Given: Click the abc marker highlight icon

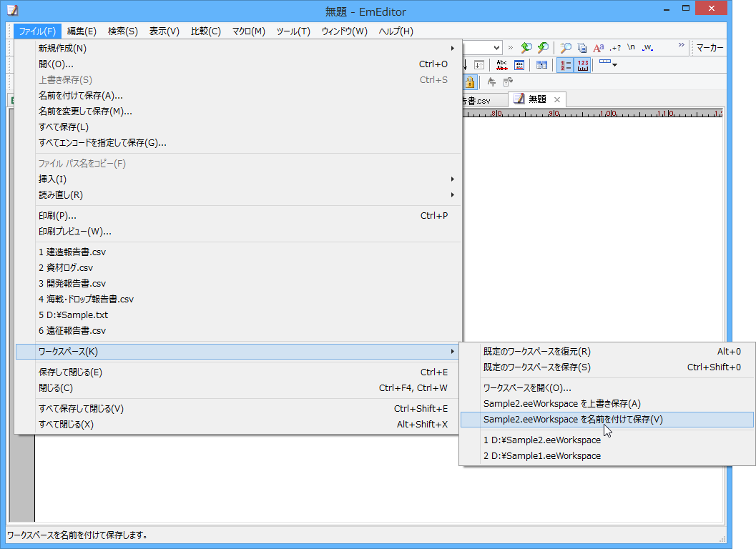Looking at the screenshot, I should point(519,65).
